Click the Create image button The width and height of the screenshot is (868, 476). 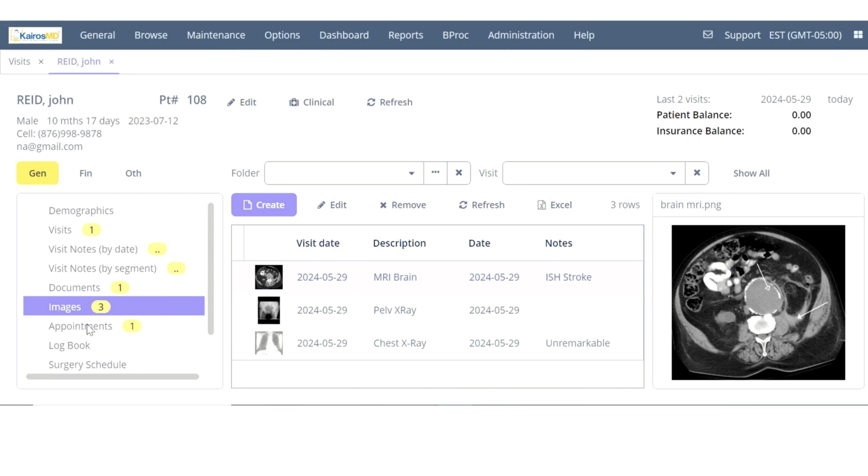pos(264,205)
